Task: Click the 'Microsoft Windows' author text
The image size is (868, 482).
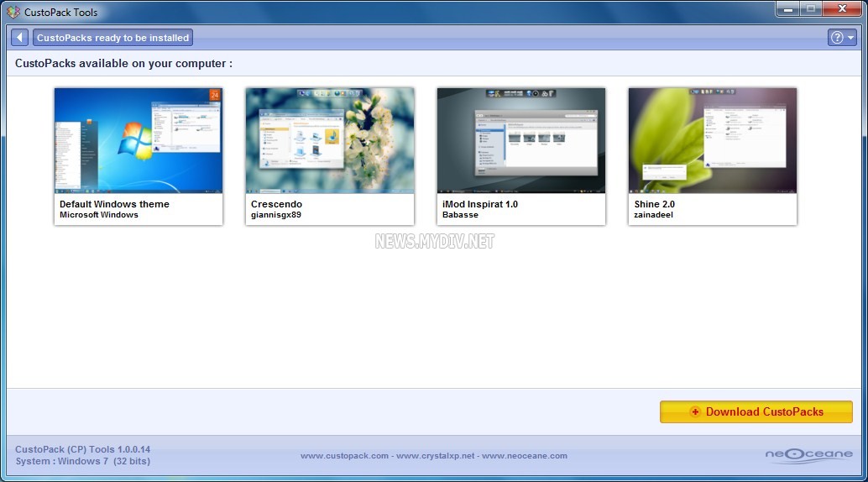Action: coord(99,215)
